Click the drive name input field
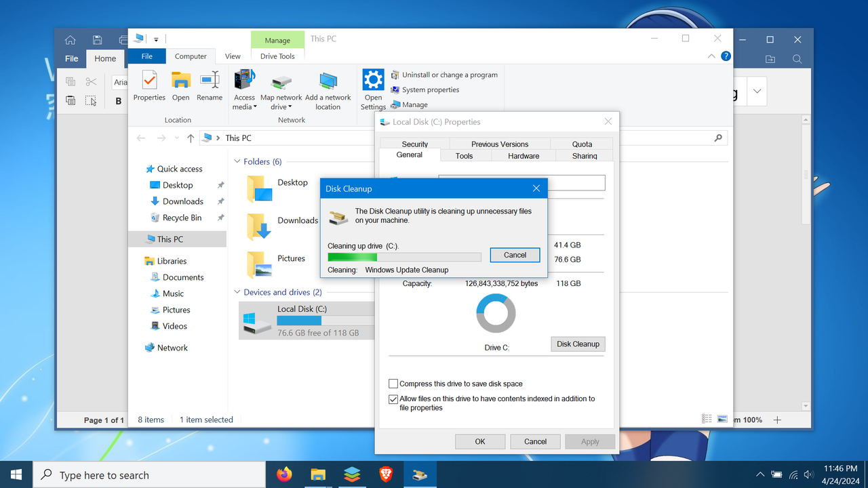This screenshot has height=488, width=868. point(521,182)
